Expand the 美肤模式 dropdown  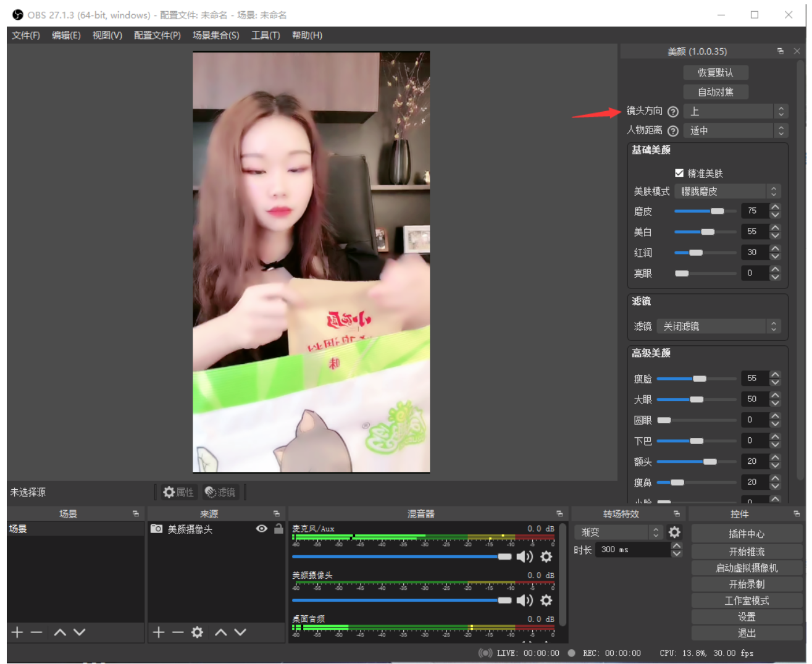[727, 191]
